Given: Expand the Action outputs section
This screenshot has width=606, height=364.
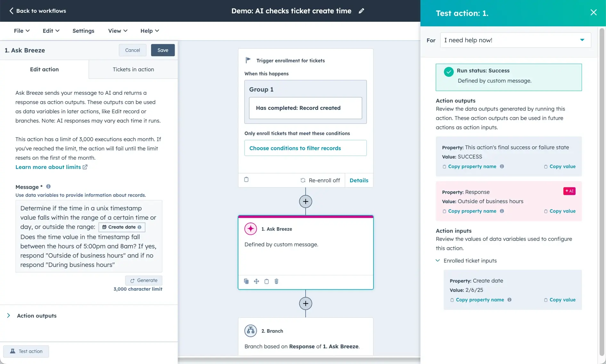Looking at the screenshot, I should click(32, 316).
